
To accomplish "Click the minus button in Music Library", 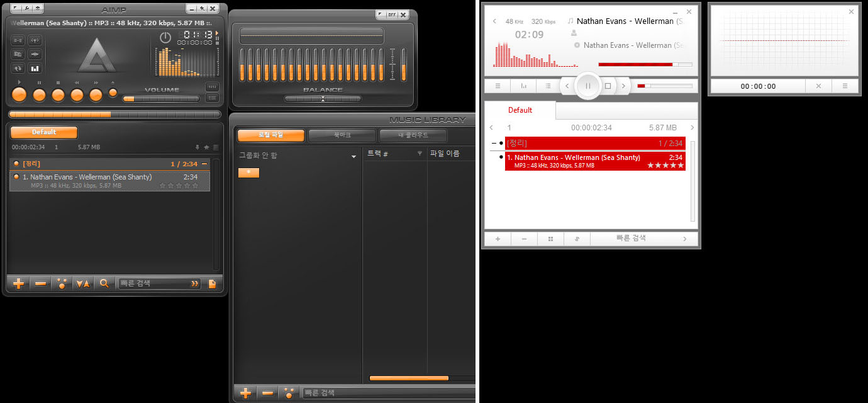I will tap(267, 393).
